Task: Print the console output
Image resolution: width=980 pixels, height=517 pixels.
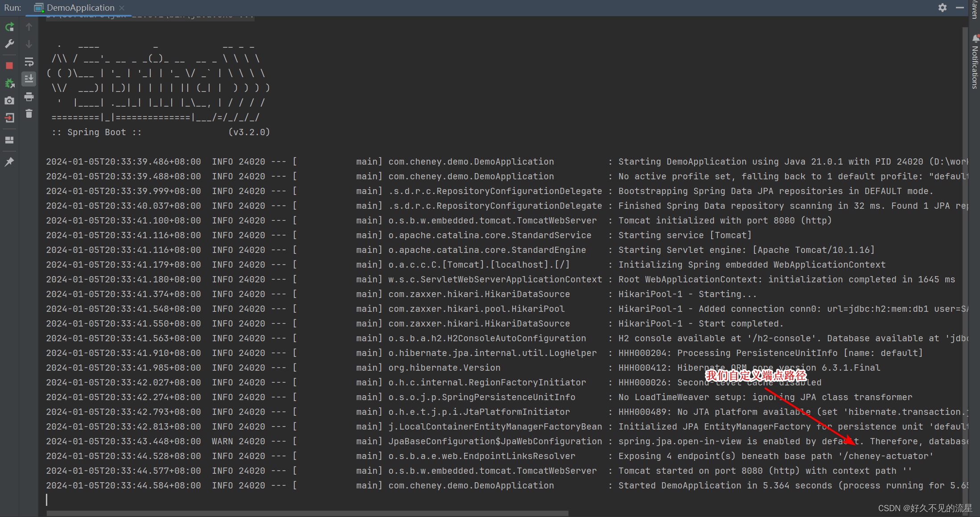Action: (x=29, y=96)
